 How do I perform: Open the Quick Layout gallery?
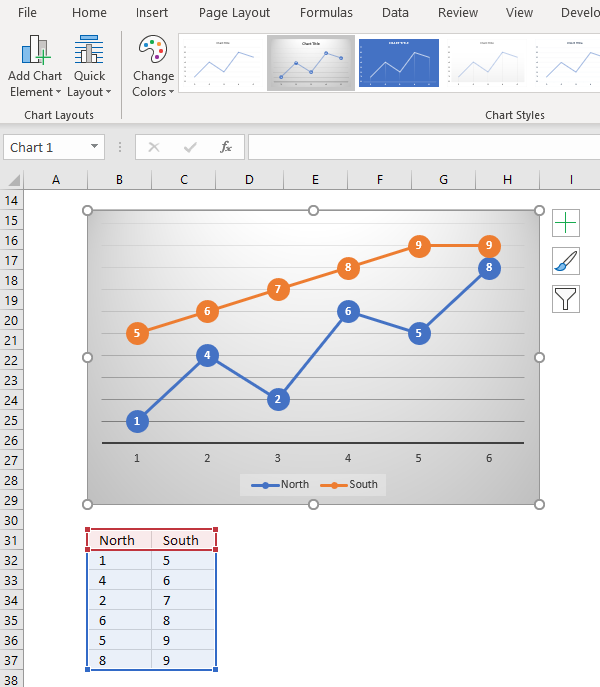click(x=89, y=66)
